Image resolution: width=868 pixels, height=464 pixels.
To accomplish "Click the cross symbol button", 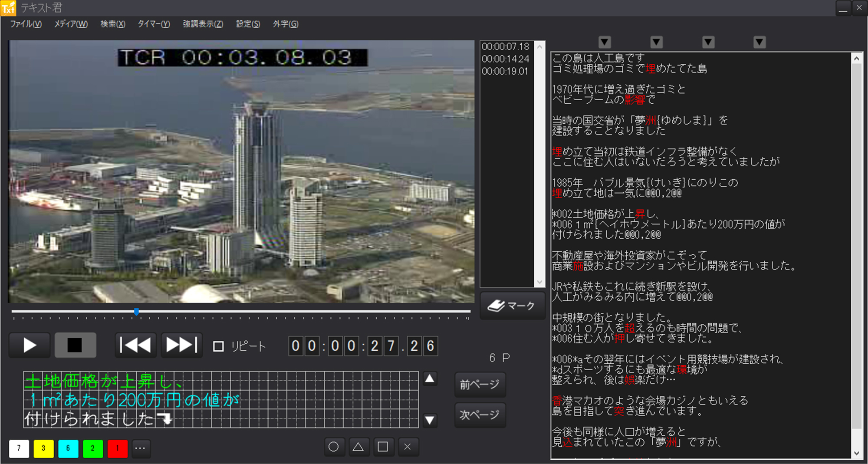I will coord(408,447).
